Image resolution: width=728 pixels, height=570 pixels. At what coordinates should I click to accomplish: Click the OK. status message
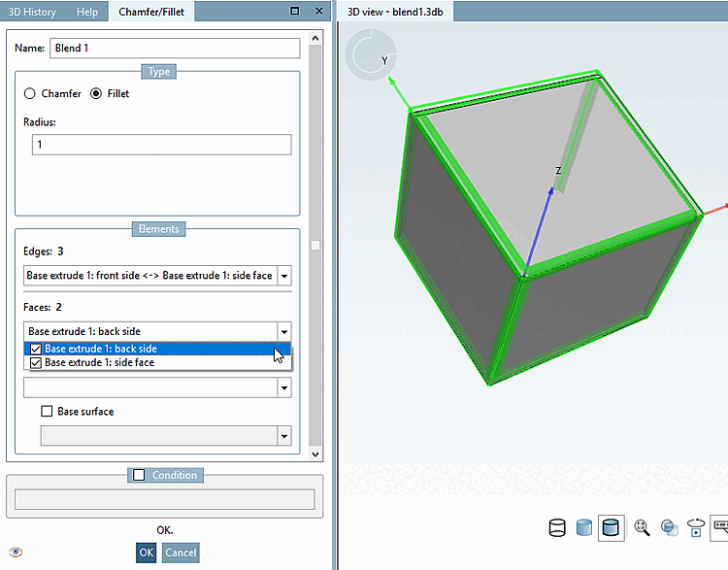tap(165, 530)
